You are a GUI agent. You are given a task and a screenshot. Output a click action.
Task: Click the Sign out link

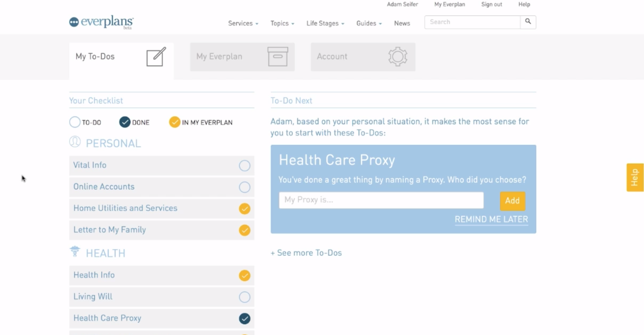tap(491, 4)
